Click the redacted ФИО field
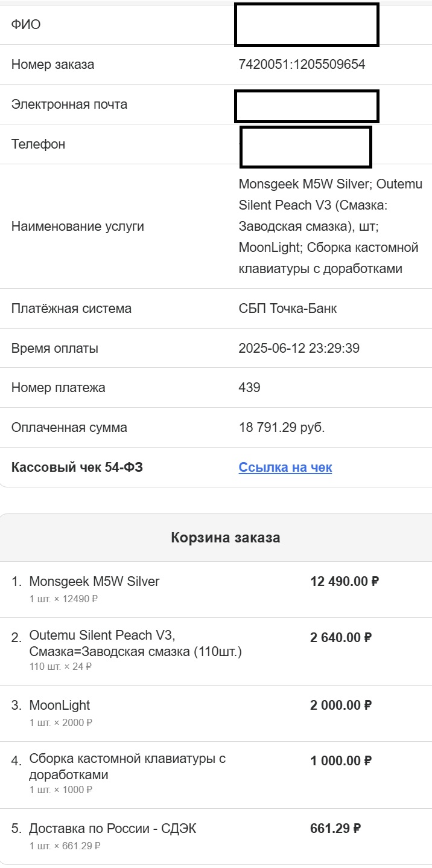The image size is (432, 868). [x=307, y=25]
